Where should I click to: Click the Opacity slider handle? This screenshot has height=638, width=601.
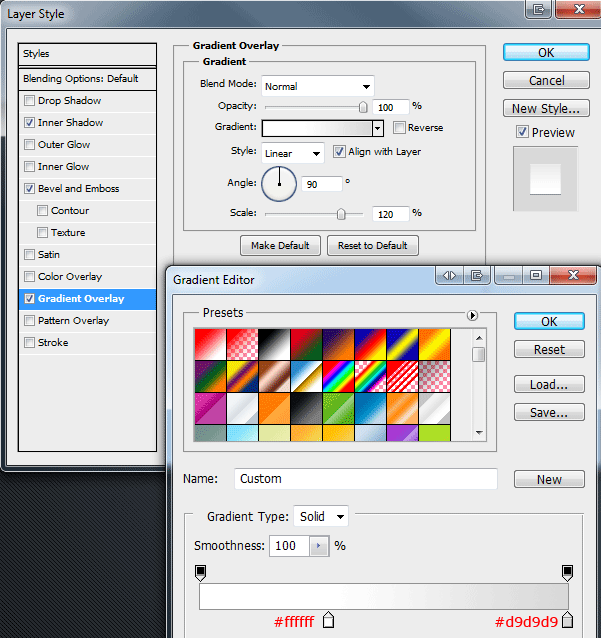point(363,107)
